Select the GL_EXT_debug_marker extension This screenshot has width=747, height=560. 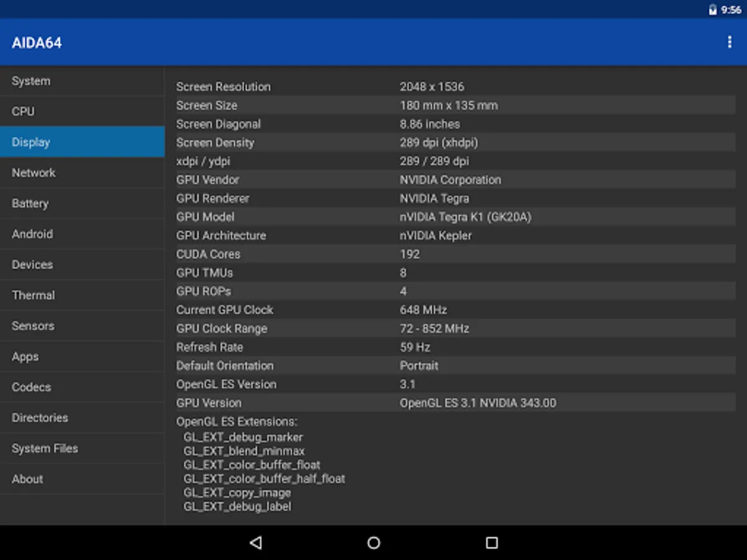pos(243,437)
